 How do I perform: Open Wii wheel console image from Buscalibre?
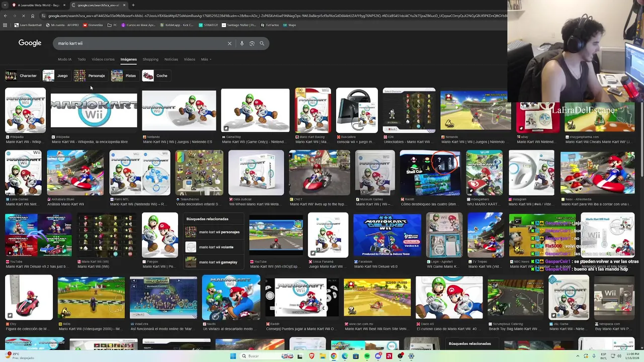click(x=357, y=111)
